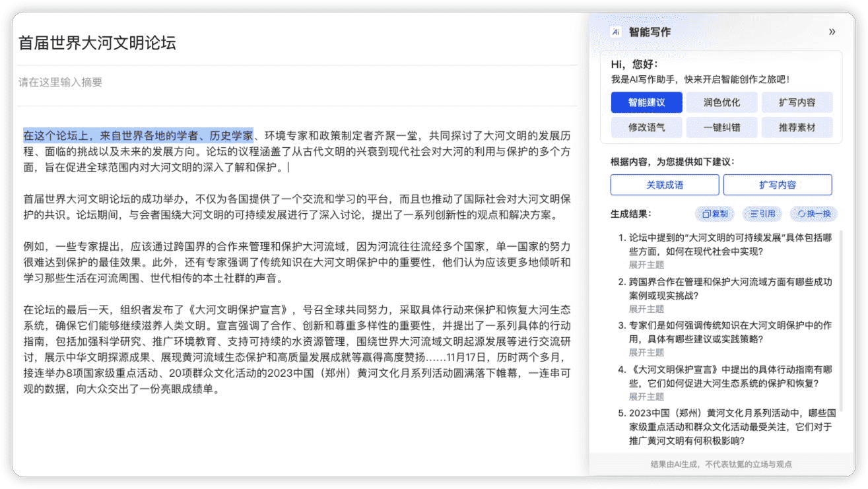The height and width of the screenshot is (489, 868).
Task: Expand topic for the 跨国界合作 question
Action: tap(646, 309)
